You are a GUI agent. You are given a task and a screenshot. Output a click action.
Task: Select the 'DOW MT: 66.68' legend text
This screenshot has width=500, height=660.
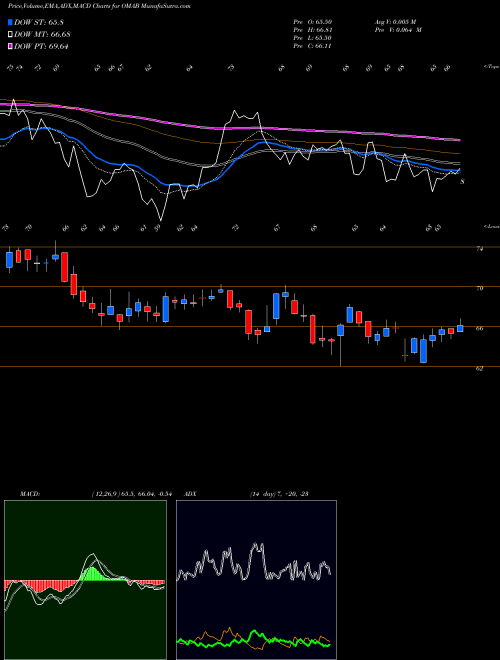(42, 35)
